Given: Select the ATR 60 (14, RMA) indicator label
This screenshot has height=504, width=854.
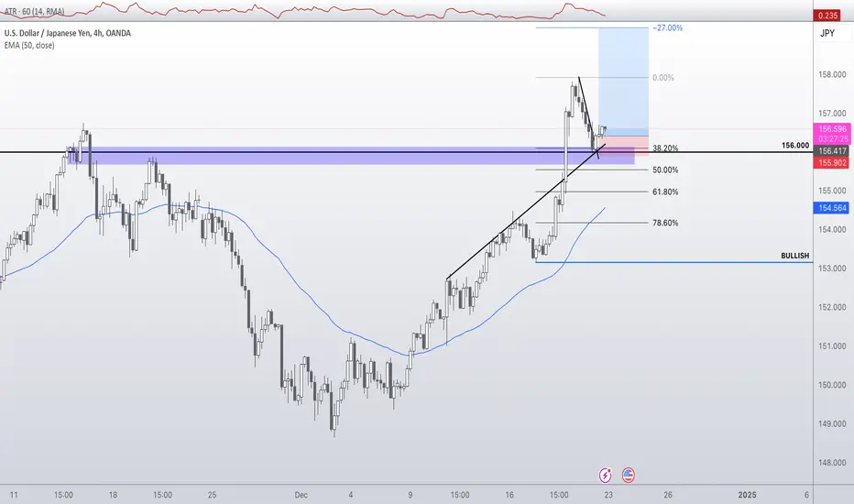Looking at the screenshot, I should [34, 11].
